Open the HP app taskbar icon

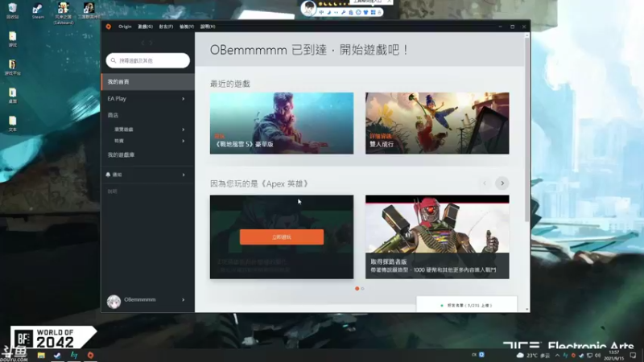point(74,355)
